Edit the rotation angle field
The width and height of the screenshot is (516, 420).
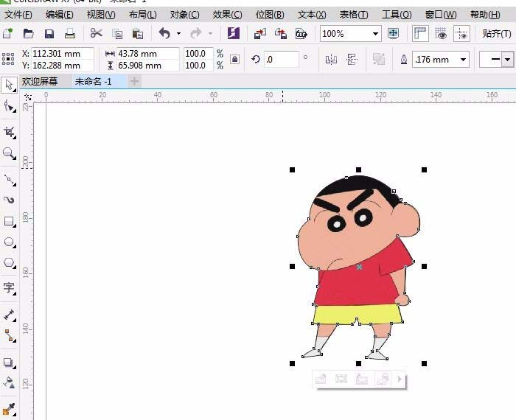pyautogui.click(x=282, y=59)
